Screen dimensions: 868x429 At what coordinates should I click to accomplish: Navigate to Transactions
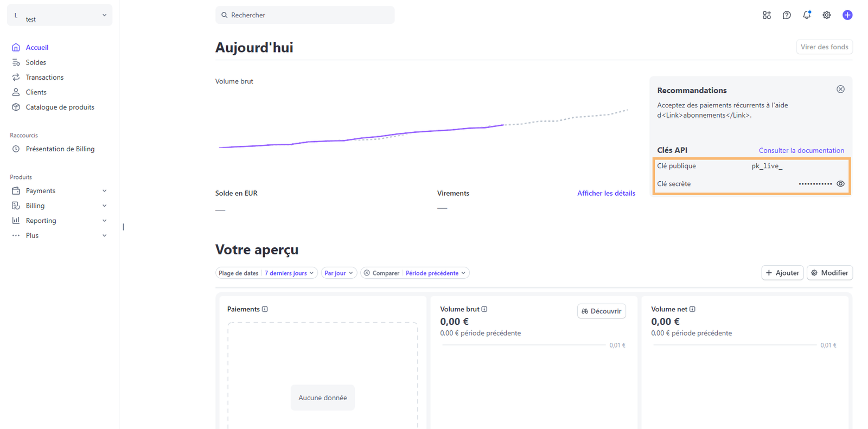(x=44, y=77)
